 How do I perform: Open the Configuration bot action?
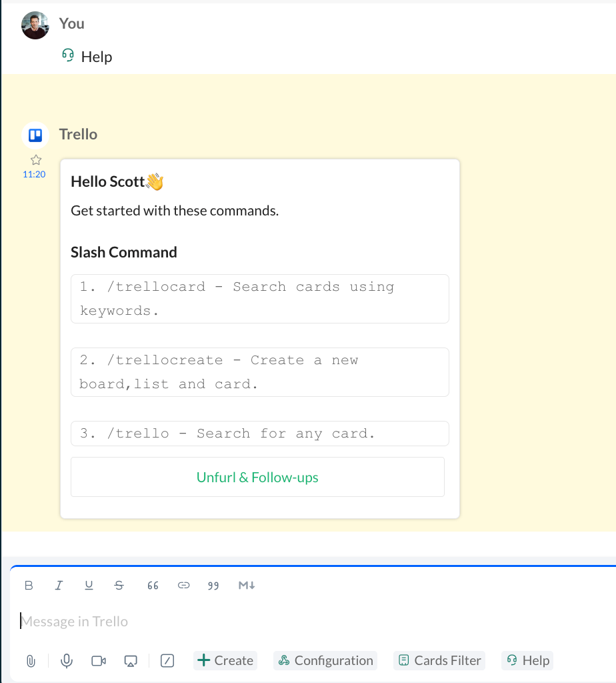[x=325, y=660]
